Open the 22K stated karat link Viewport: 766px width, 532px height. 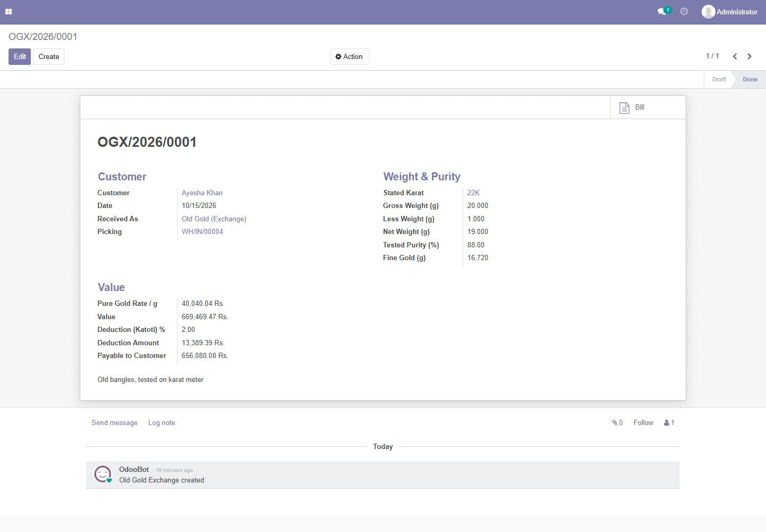473,193
